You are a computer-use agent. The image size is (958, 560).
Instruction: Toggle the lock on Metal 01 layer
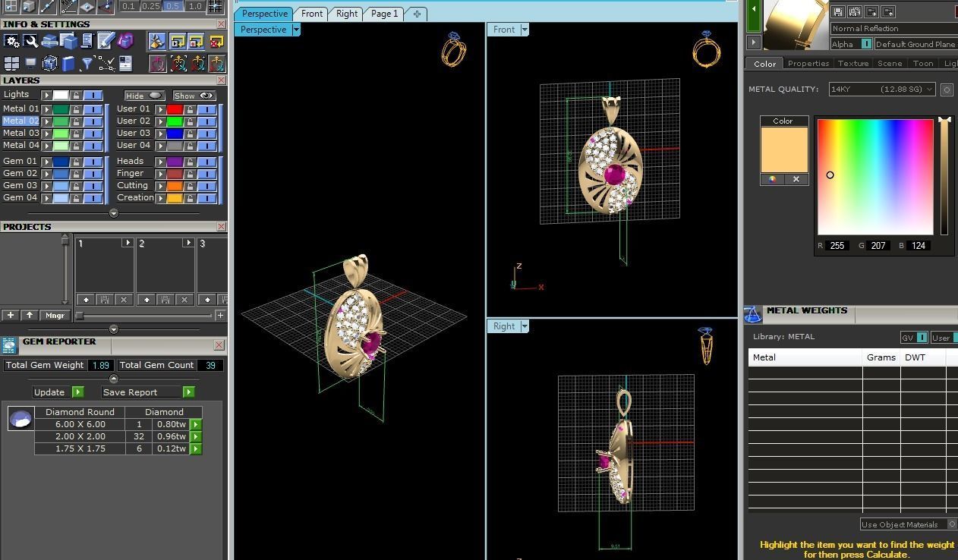pos(76,109)
